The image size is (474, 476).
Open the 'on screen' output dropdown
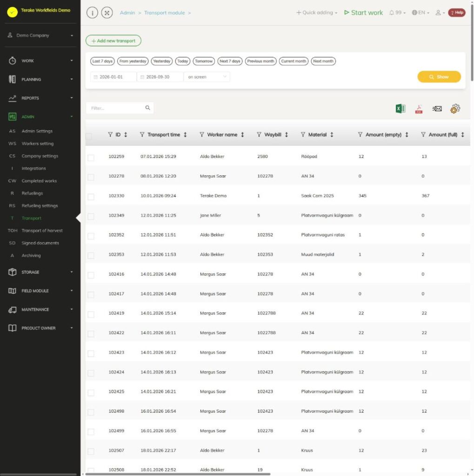[207, 77]
